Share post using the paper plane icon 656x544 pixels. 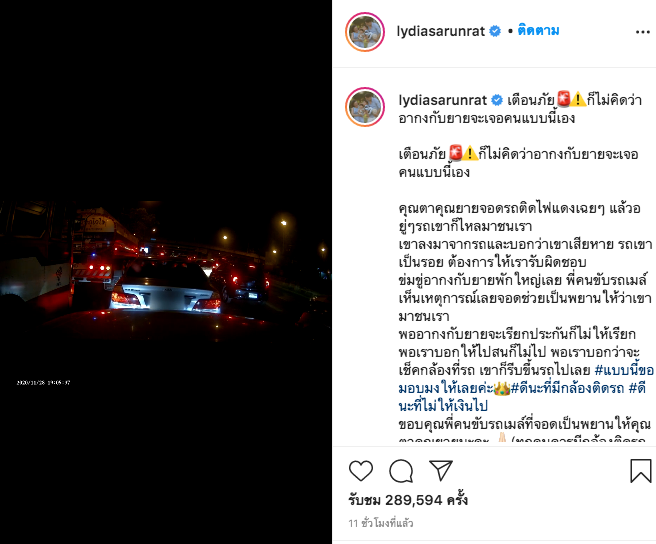pyautogui.click(x=441, y=470)
